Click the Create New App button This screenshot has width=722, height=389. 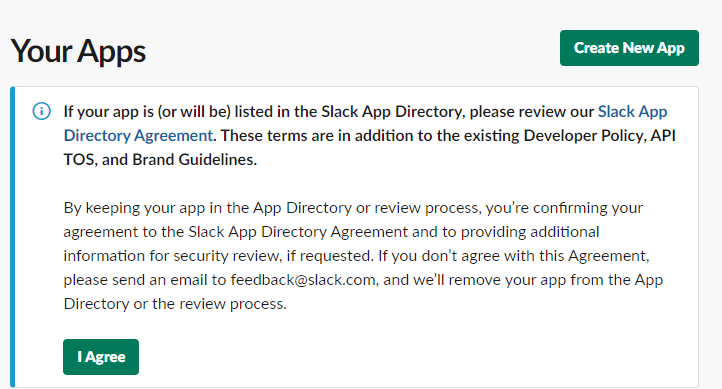coord(629,48)
